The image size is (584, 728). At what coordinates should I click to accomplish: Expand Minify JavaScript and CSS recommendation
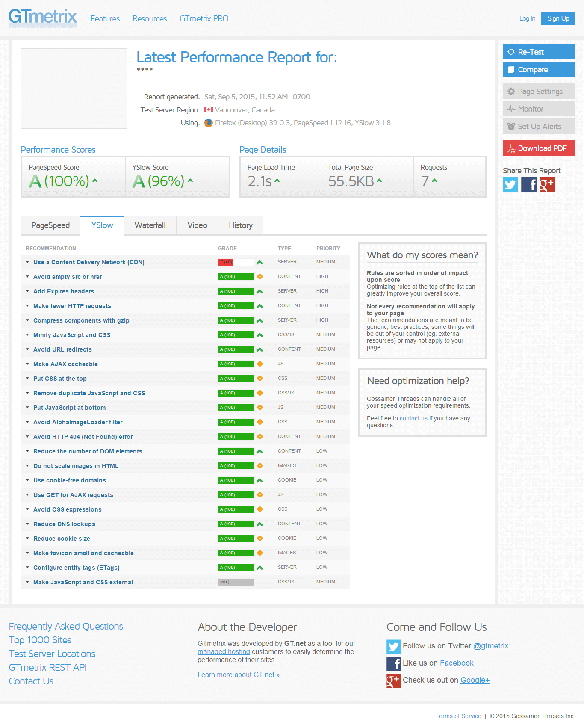coord(72,335)
